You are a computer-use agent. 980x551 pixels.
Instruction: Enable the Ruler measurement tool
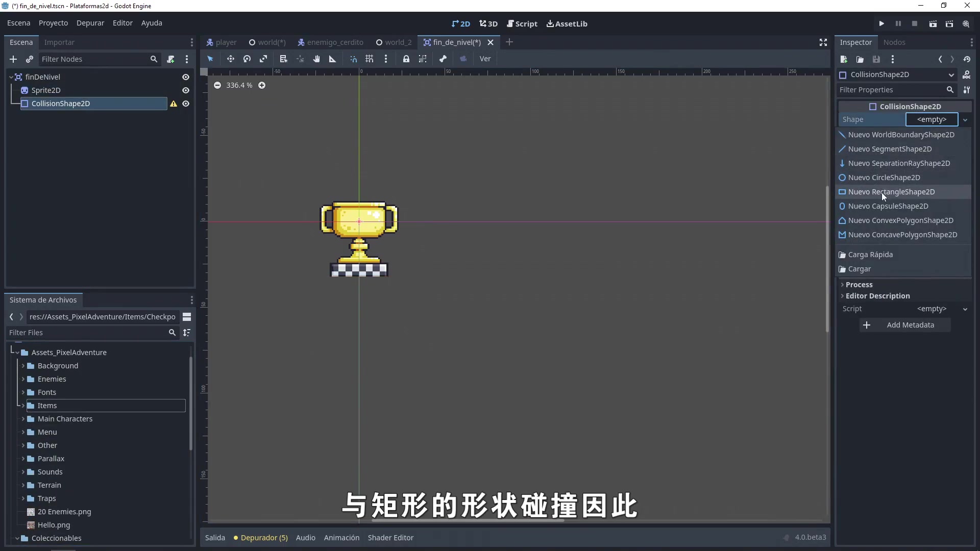(x=332, y=59)
